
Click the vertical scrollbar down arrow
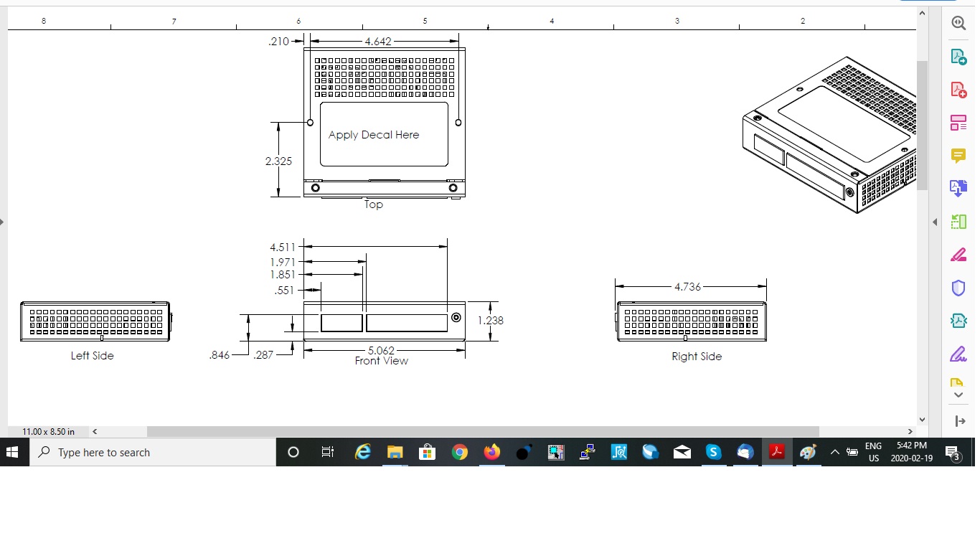[922, 420]
